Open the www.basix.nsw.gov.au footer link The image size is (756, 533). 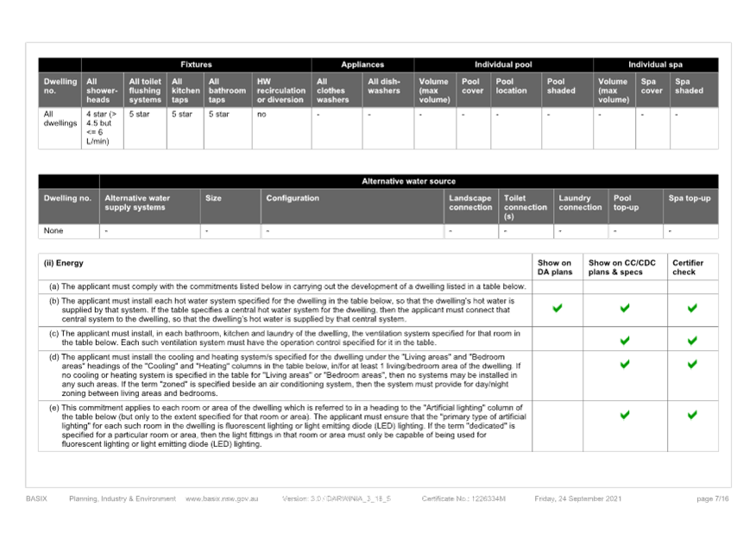(x=220, y=499)
